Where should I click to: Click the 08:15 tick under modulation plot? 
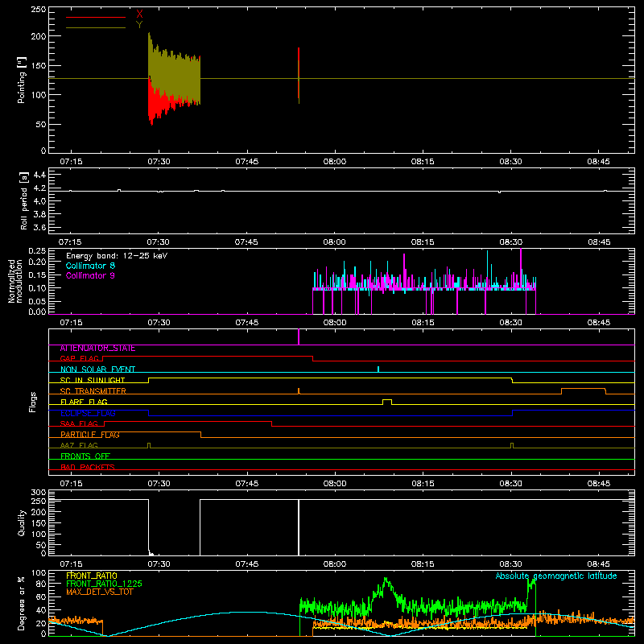(x=423, y=323)
